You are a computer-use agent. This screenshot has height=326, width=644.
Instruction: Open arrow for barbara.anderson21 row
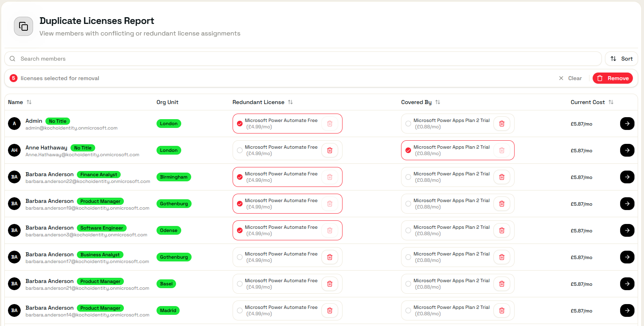(627, 284)
